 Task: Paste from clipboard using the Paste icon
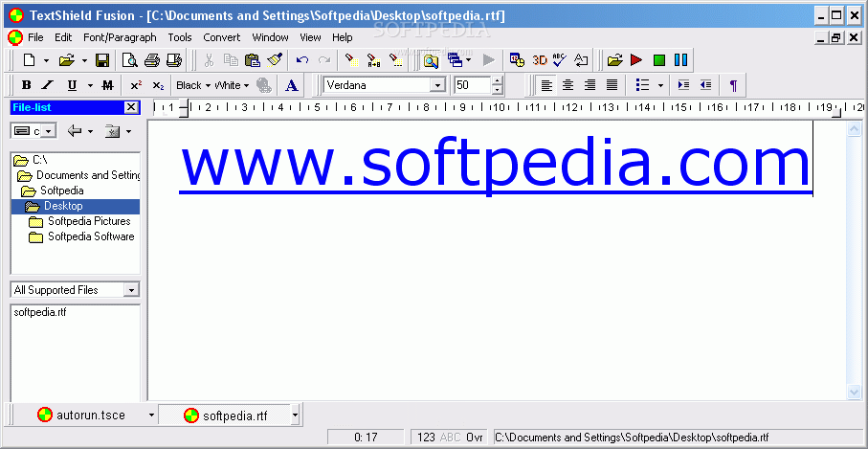253,59
